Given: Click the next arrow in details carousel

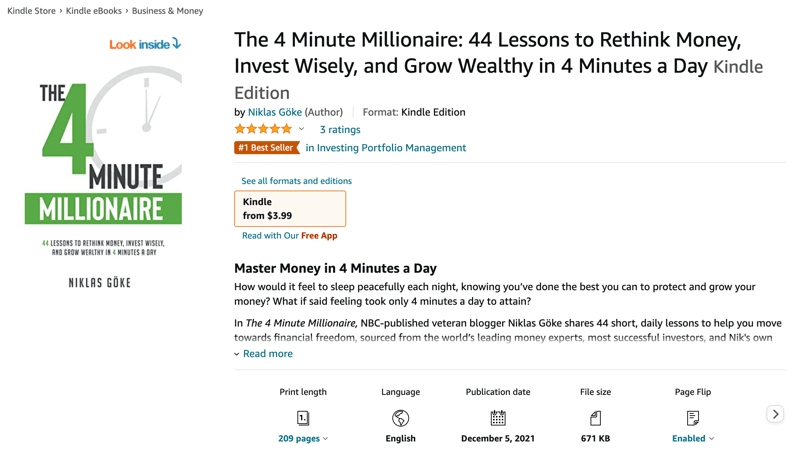Looking at the screenshot, I should (775, 414).
